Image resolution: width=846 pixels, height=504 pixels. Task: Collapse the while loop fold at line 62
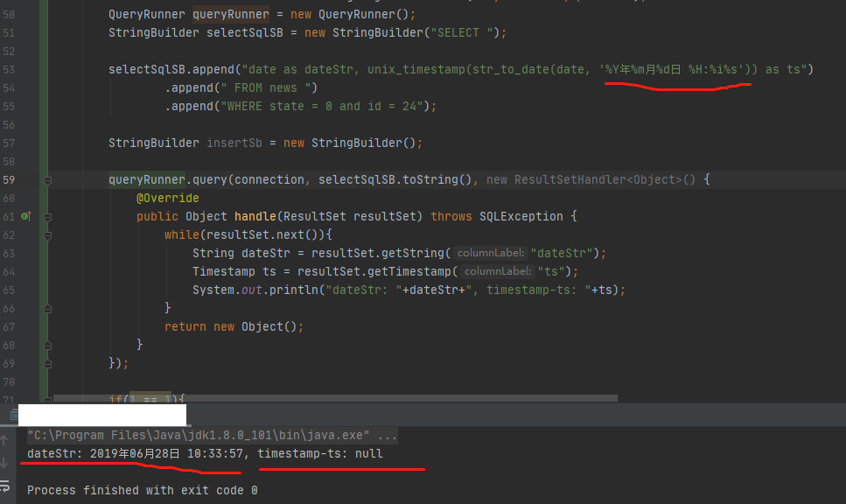click(x=47, y=235)
